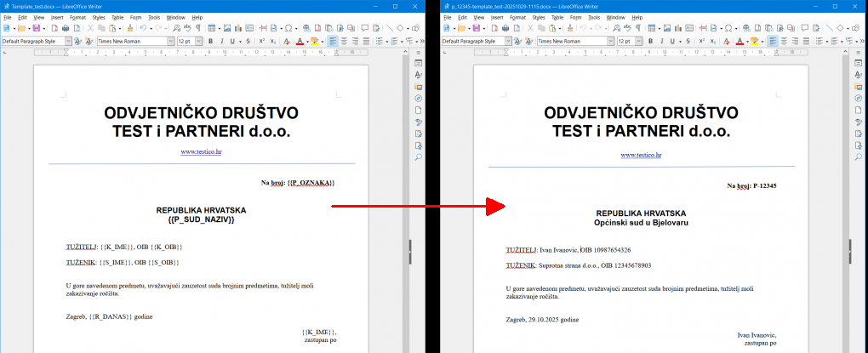Click www.testico.hr link in the right document
This screenshot has height=353, width=868.
641,156
